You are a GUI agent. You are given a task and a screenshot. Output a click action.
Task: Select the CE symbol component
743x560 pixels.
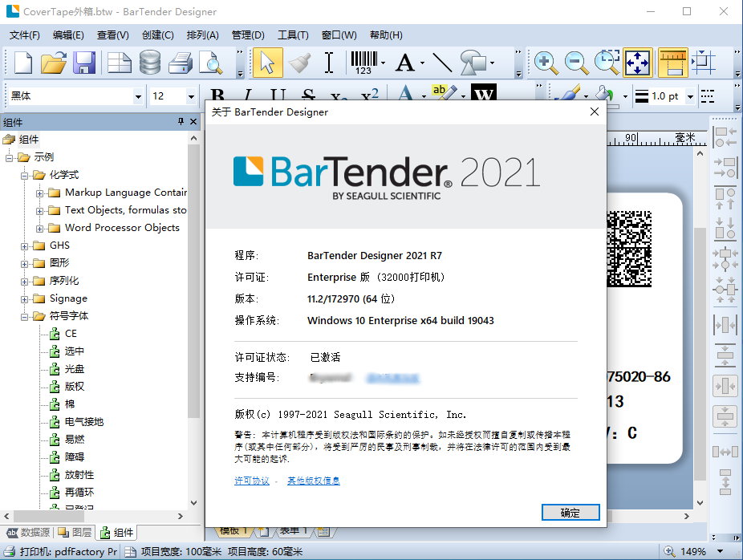point(71,334)
